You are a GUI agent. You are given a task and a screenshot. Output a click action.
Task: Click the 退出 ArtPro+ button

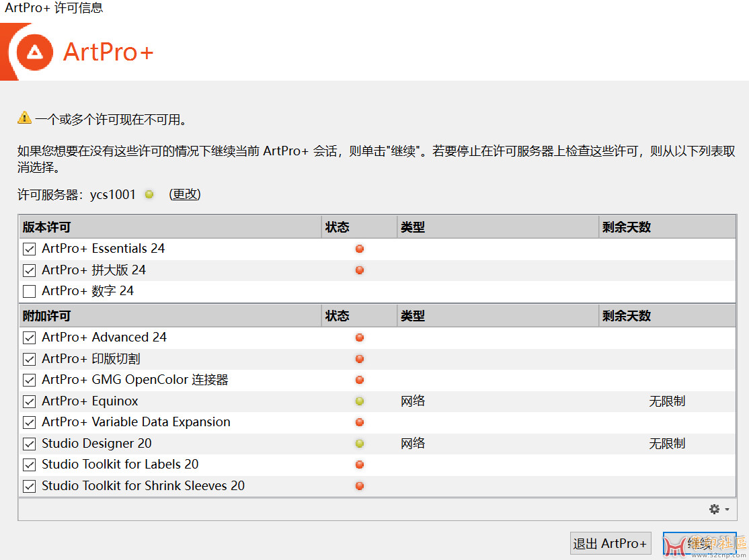(610, 543)
